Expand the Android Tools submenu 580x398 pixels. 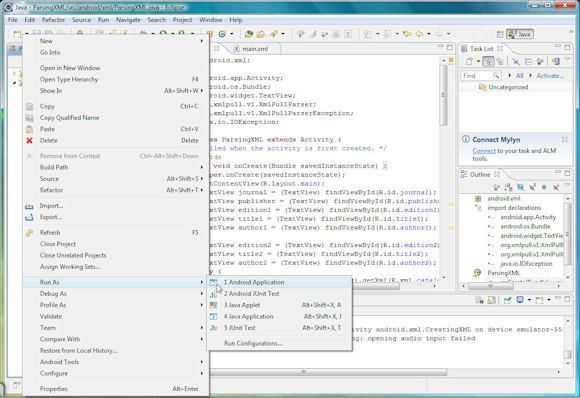202,362
